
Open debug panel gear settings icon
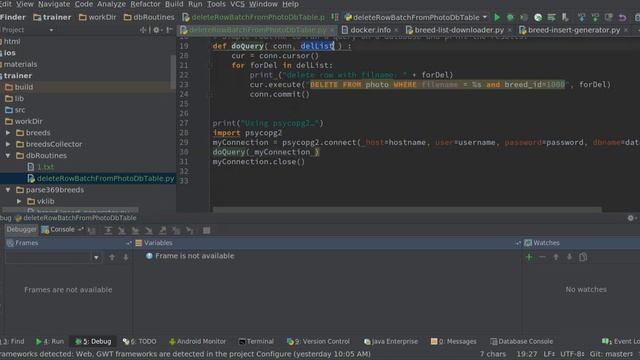click(631, 218)
